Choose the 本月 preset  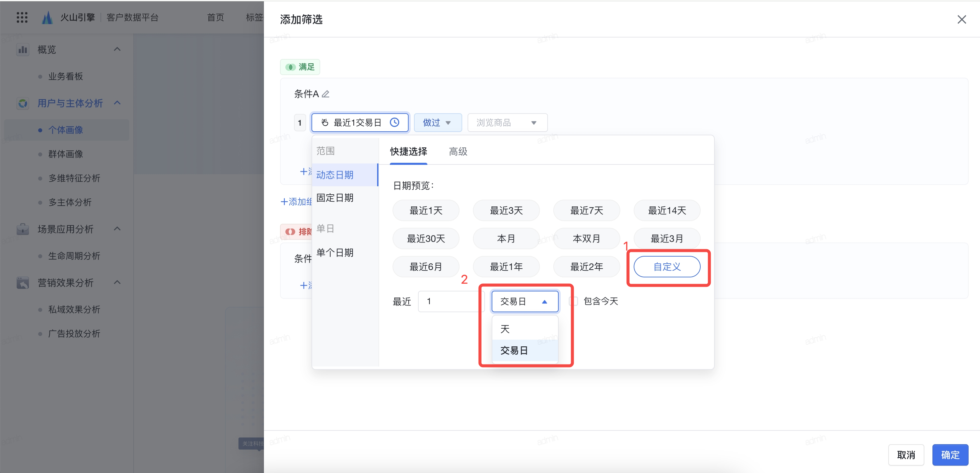(506, 239)
